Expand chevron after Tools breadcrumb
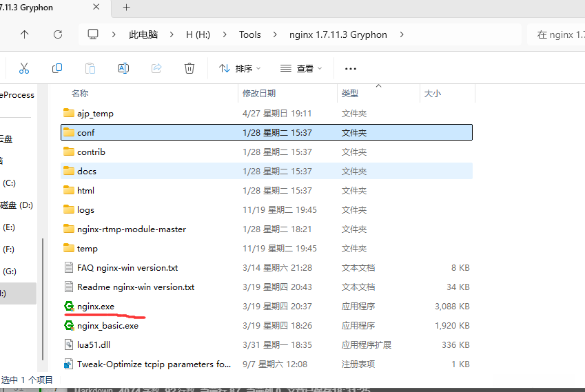The width and height of the screenshot is (585, 392). click(x=275, y=34)
